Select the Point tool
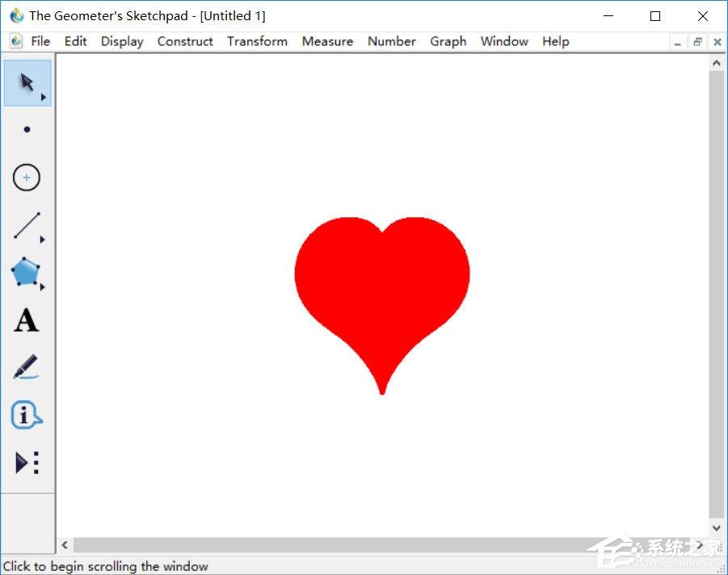The width and height of the screenshot is (728, 575). coord(27,129)
